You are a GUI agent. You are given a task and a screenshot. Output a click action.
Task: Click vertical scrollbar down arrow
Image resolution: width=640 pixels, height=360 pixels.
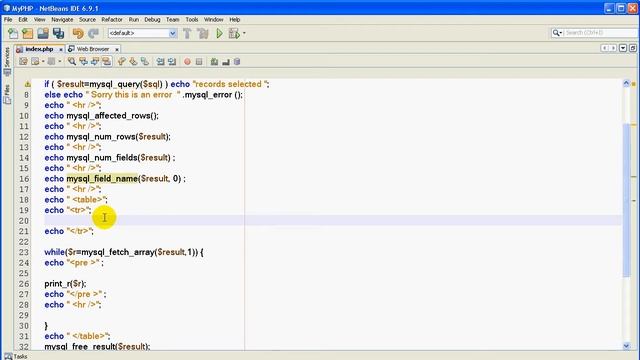[x=626, y=346]
